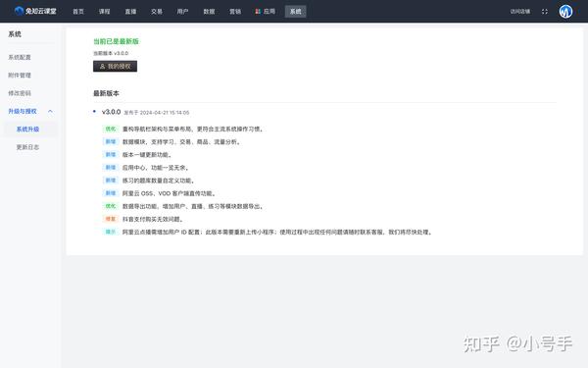Click the 练习的题库数量自定义功能 line
588x368 pixels.
[x=159, y=181]
